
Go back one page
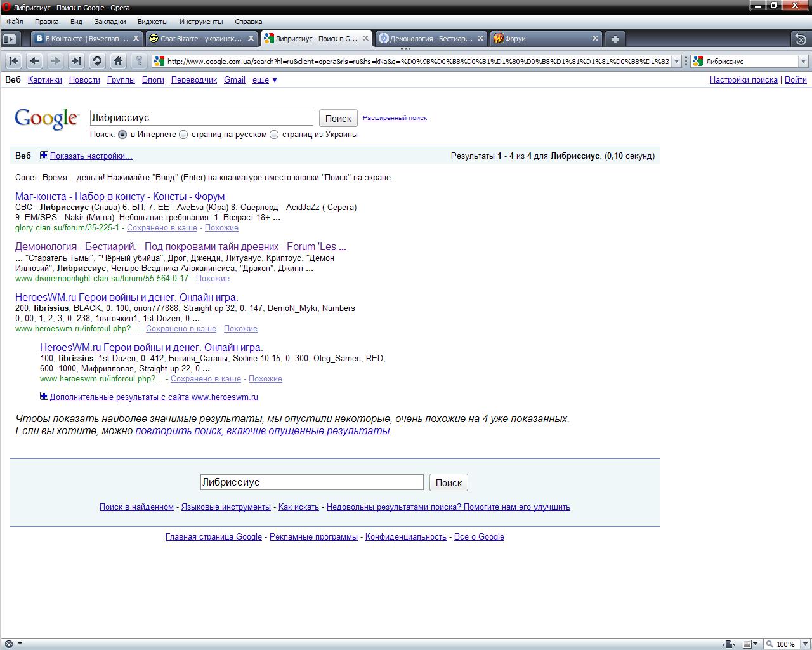(35, 61)
